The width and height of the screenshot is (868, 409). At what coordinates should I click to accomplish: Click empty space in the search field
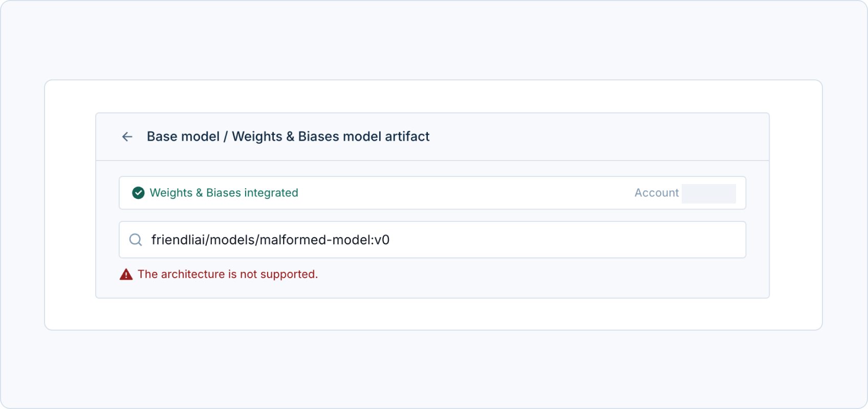click(563, 240)
